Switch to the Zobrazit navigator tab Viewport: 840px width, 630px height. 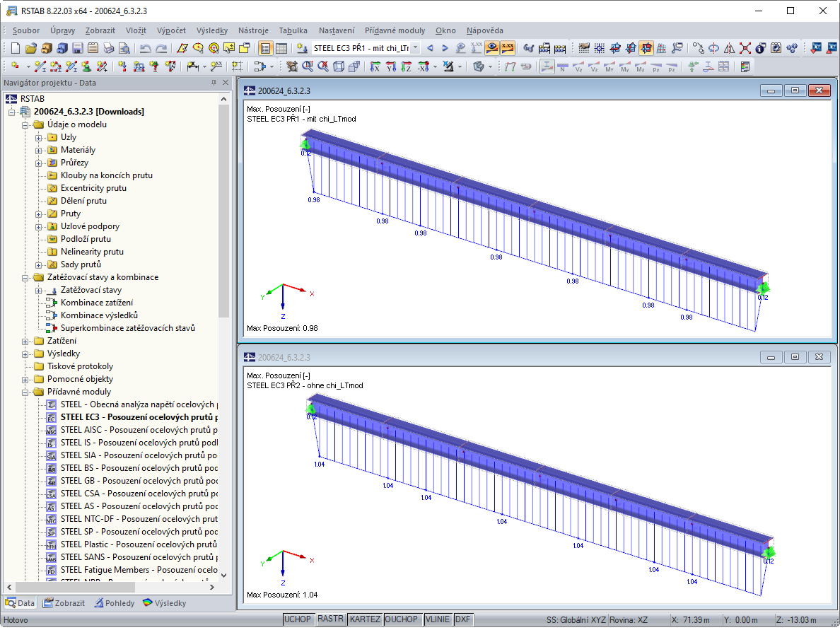coord(64,603)
